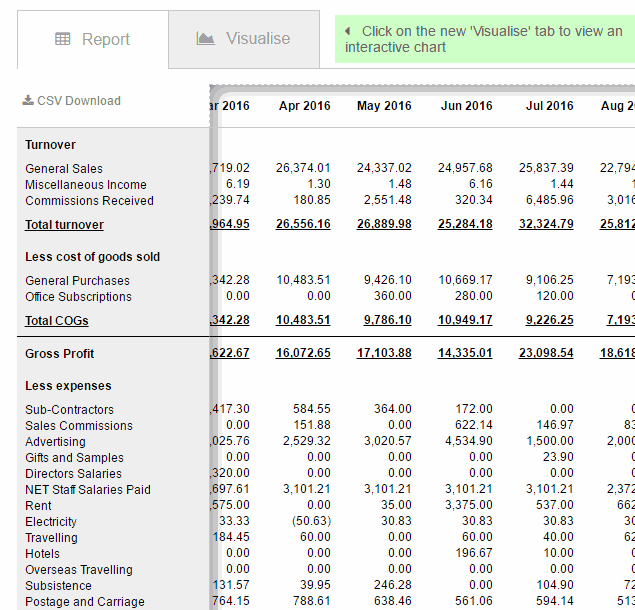Click the Directors Salaries row label

click(73, 473)
